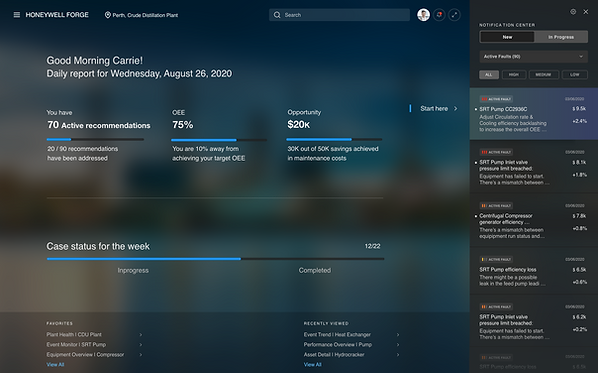This screenshot has height=373, width=598.
Task: Click the $ 7.8k value on compressor fault
Action: point(579,216)
